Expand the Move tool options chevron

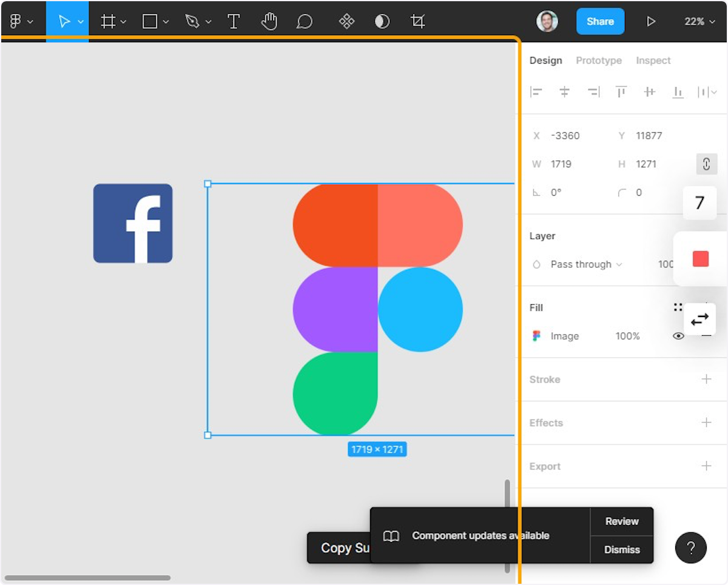coord(81,22)
